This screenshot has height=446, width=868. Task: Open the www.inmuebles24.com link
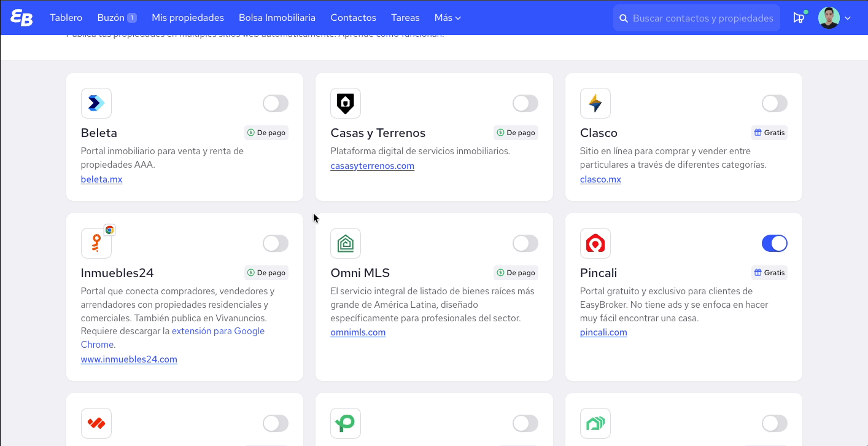pos(129,359)
